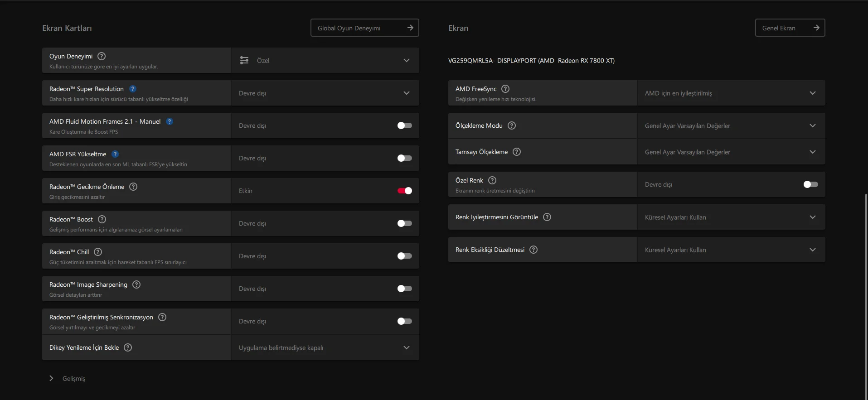The image size is (868, 400).
Task: Click 'Değişken yenileme hızı teknolojisi.' text
Action: pyautogui.click(x=496, y=99)
